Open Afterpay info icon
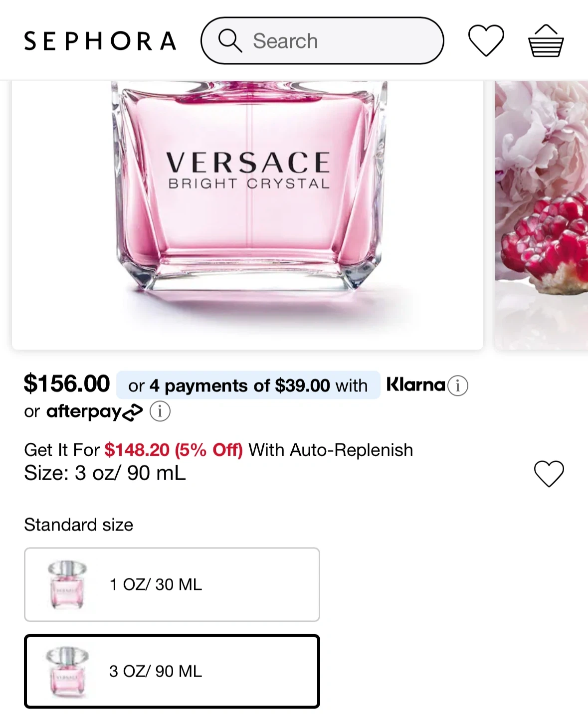This screenshot has height=718, width=588. [x=160, y=412]
